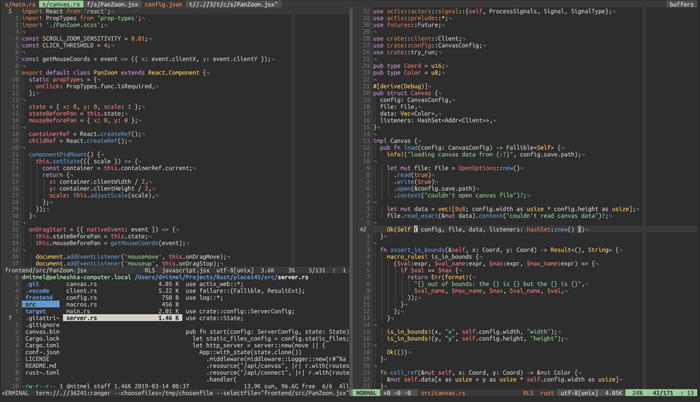Viewport: 700px width, 402px height.
Task: Select highlighted src folder in ranger
Action: pos(41,304)
